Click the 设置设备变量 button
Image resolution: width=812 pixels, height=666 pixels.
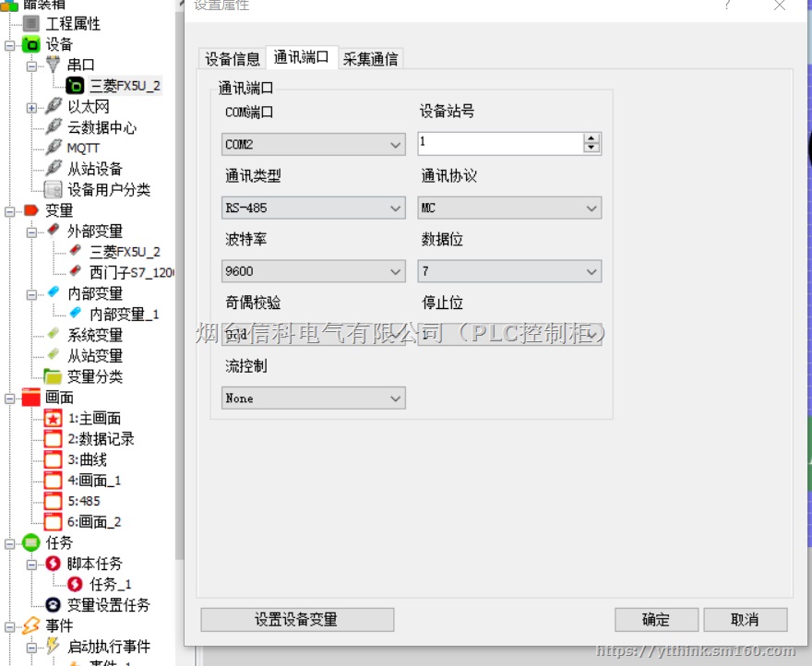pos(296,619)
